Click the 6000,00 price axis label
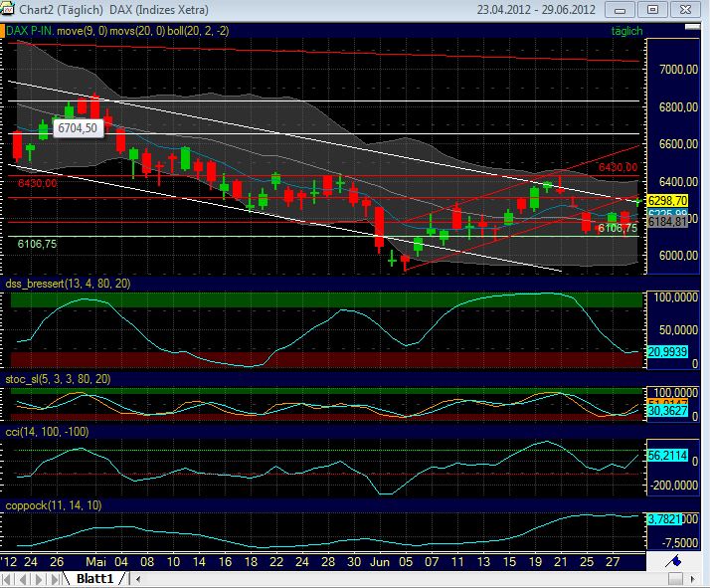This screenshot has width=710, height=588. (x=678, y=255)
